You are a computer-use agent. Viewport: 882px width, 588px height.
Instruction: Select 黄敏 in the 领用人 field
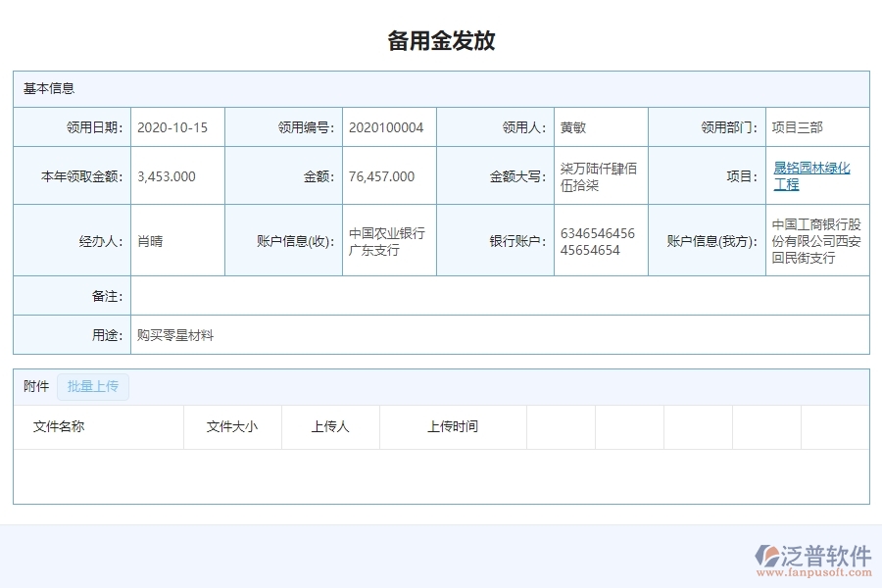pos(570,126)
